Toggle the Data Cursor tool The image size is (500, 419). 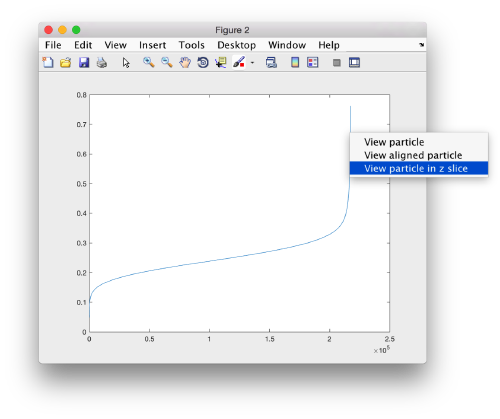click(x=221, y=62)
